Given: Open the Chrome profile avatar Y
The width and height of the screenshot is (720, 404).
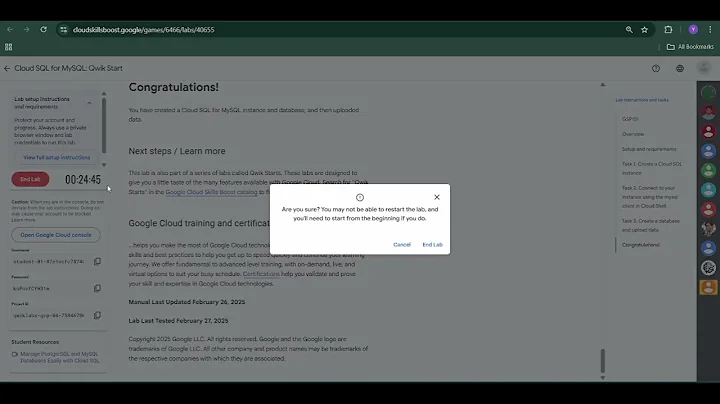Looking at the screenshot, I should pos(693,29).
